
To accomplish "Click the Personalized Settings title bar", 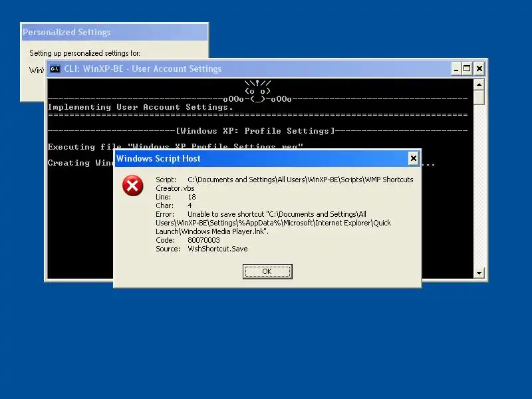I will [x=114, y=32].
